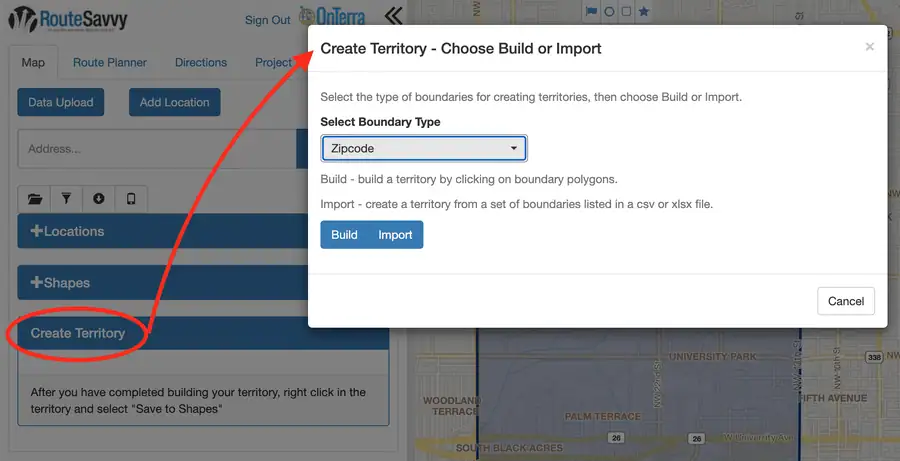This screenshot has height=461, width=900.
Task: Click the Import button
Action: pos(395,235)
